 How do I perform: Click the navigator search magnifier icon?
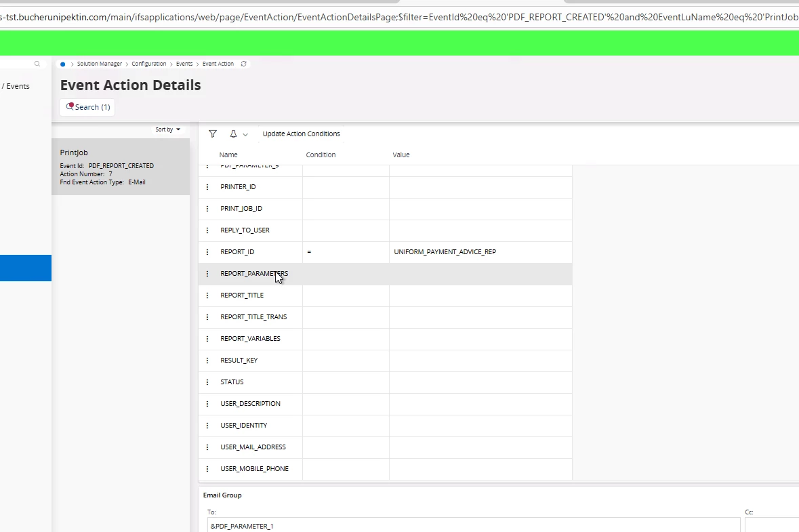click(x=37, y=64)
